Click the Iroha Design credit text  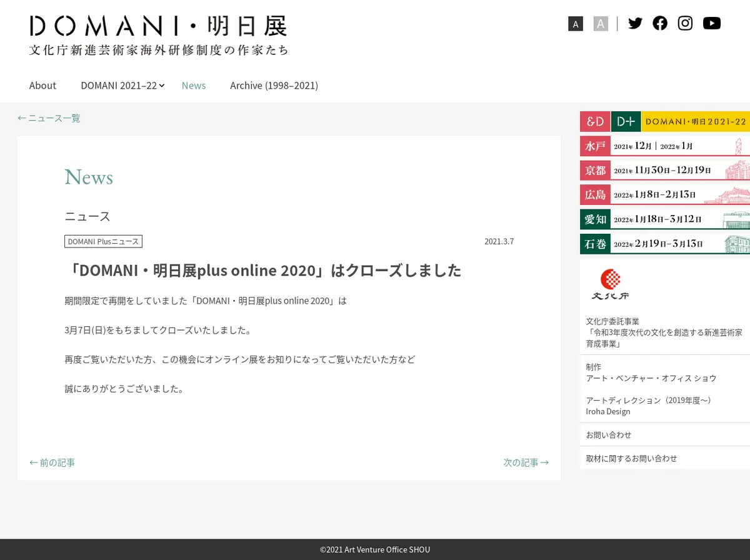pyautogui.click(x=607, y=411)
